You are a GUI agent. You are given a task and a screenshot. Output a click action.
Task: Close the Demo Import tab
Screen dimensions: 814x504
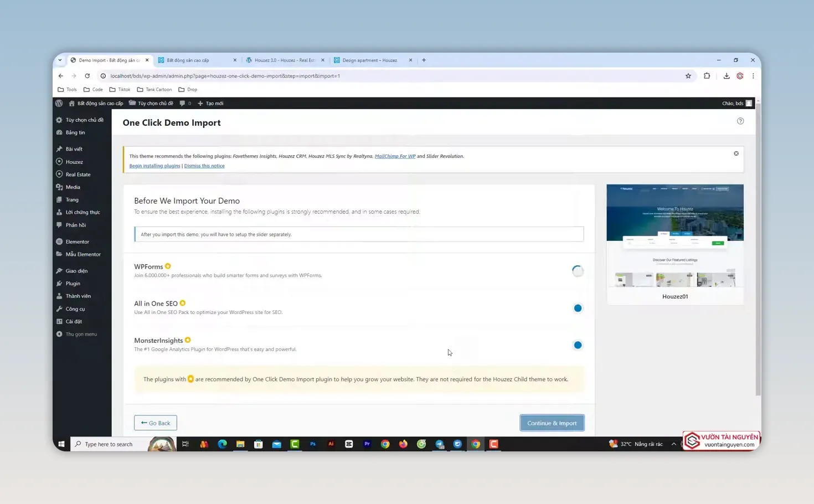click(x=147, y=60)
